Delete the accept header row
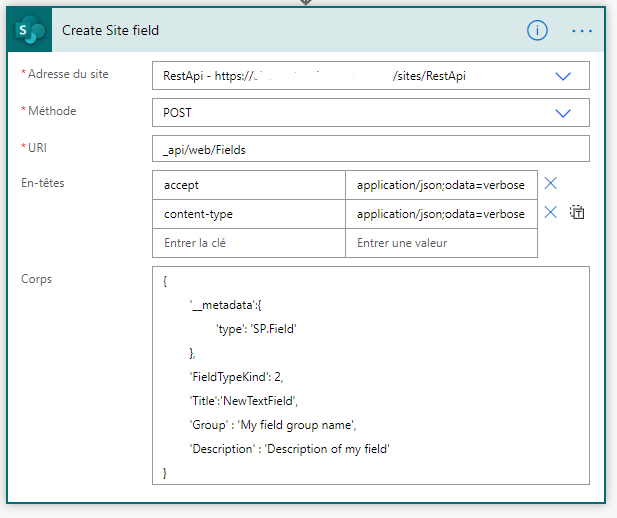Screen dimensions: 617x518 tap(550, 183)
